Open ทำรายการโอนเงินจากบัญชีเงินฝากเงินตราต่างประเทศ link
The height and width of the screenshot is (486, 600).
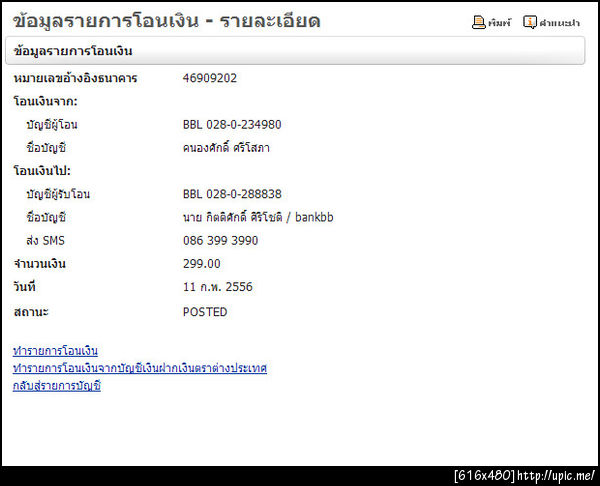140,368
